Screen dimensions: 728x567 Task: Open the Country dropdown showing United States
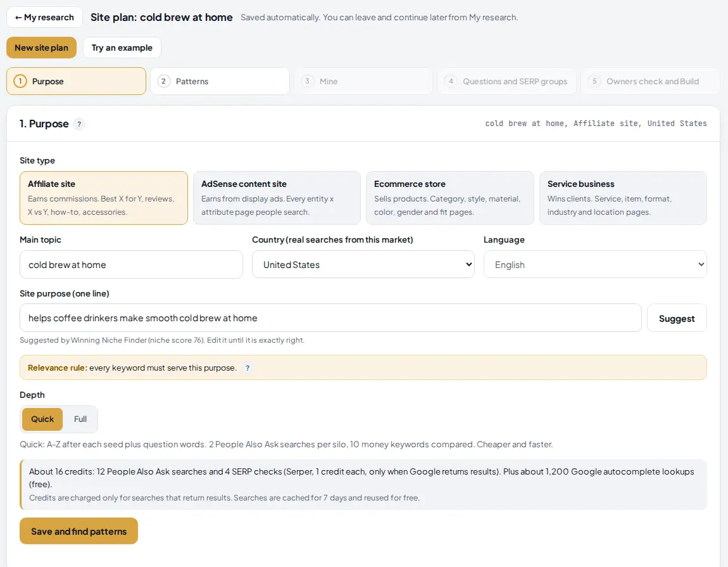(x=363, y=264)
